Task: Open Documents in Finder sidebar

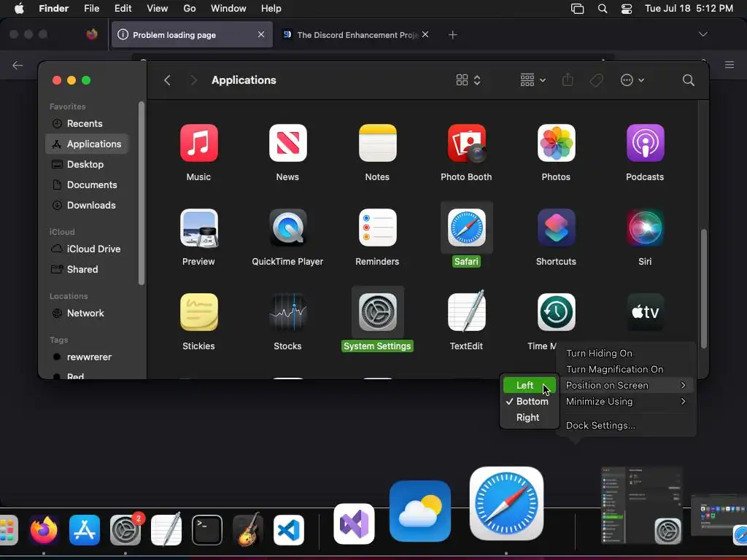Action: [x=87, y=184]
